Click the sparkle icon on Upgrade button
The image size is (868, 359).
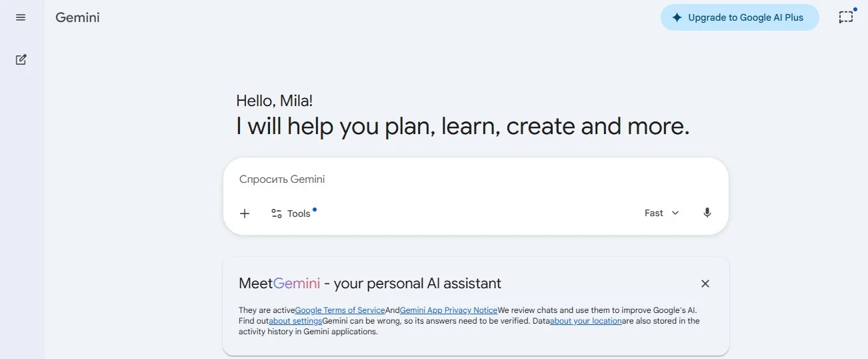pyautogui.click(x=677, y=18)
